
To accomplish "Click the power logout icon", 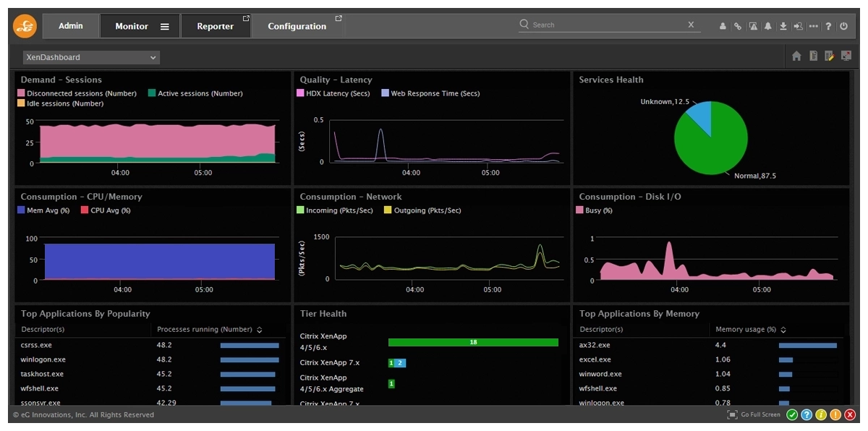I will (x=844, y=26).
